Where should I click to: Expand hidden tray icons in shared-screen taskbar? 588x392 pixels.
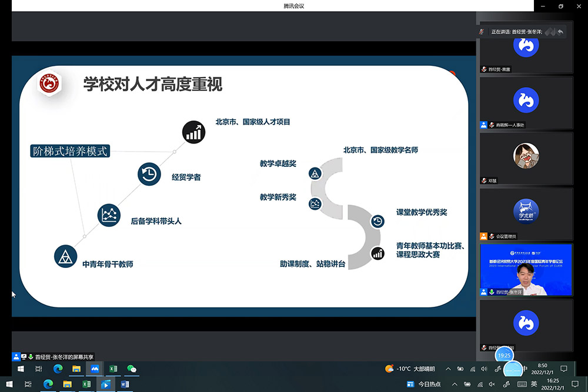448,368
